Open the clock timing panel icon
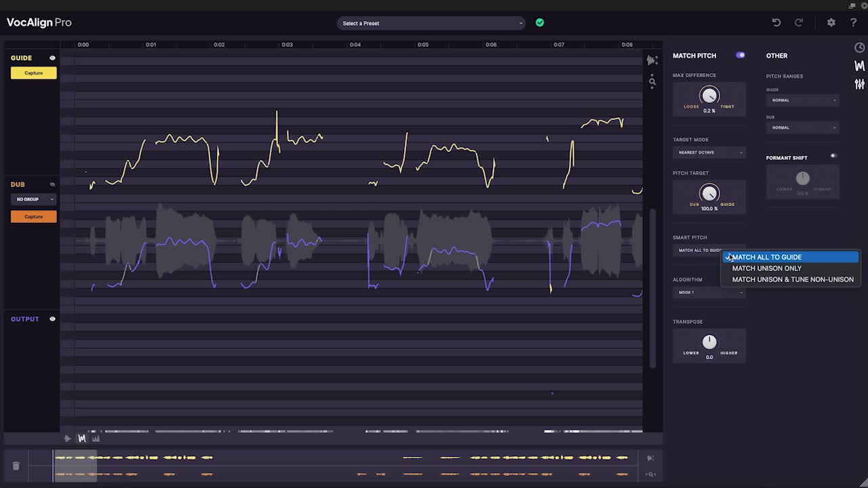Screen dimensions: 868x488 (x=859, y=47)
